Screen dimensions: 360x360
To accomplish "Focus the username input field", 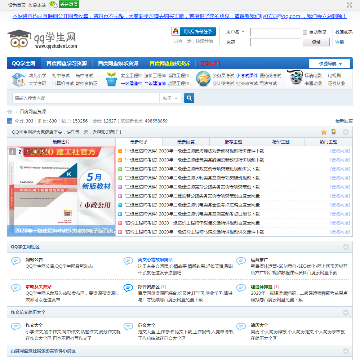I will point(276,32).
